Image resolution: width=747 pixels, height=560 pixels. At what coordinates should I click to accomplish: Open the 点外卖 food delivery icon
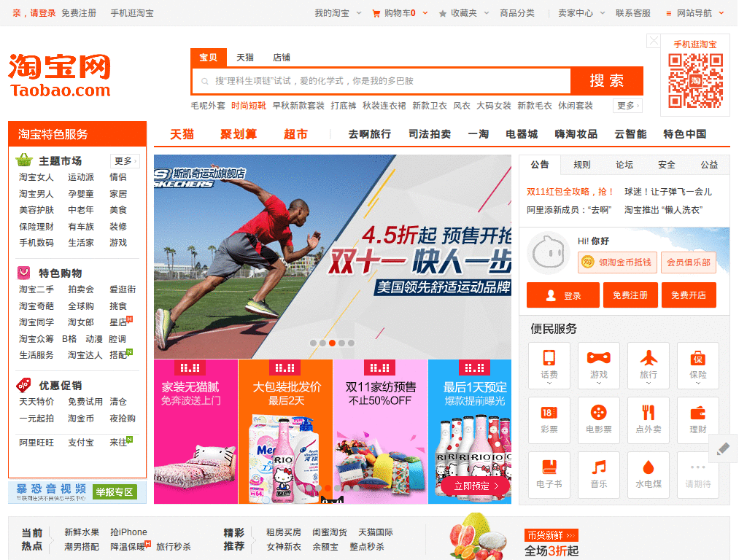(x=648, y=420)
